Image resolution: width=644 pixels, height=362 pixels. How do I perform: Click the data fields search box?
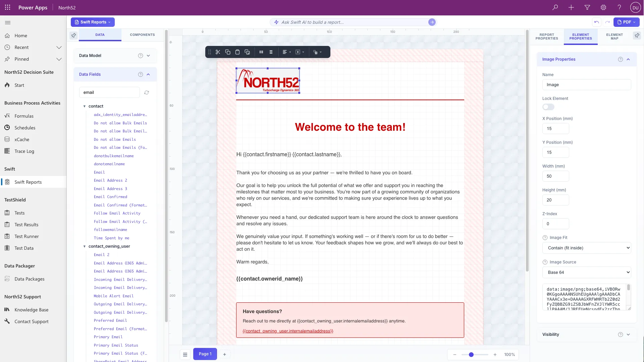point(109,93)
